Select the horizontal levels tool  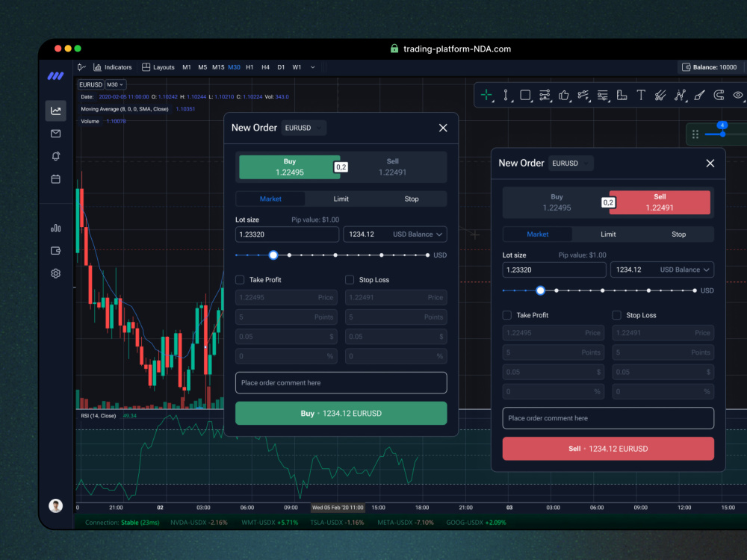[x=545, y=96]
